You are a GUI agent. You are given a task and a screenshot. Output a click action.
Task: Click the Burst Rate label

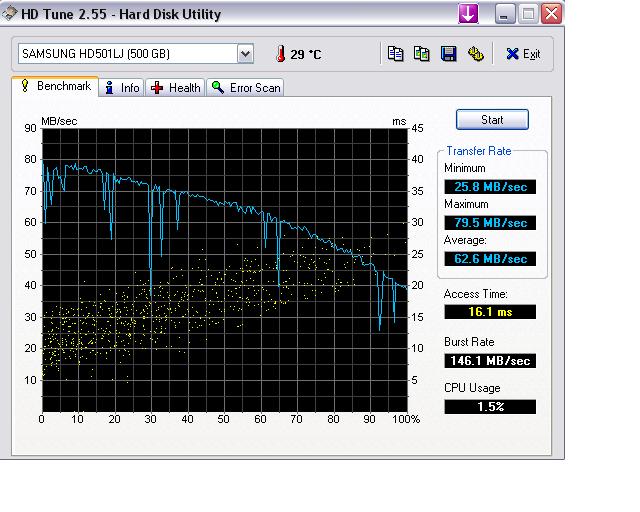[469, 342]
